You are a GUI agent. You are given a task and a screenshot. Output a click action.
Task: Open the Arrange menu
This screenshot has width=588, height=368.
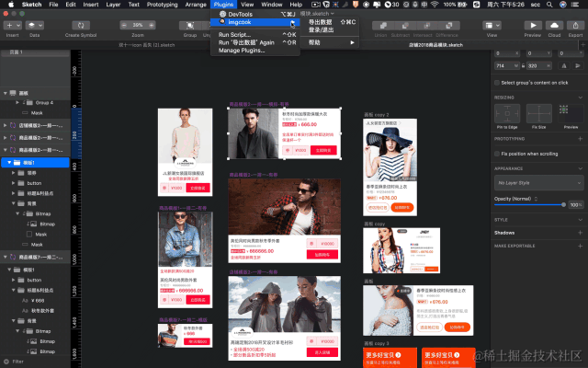coord(196,5)
